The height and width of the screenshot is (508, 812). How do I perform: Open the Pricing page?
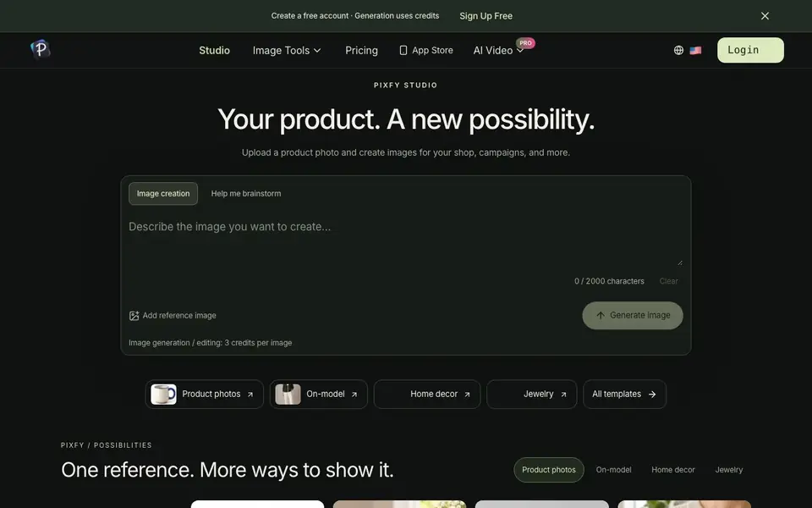(x=361, y=50)
